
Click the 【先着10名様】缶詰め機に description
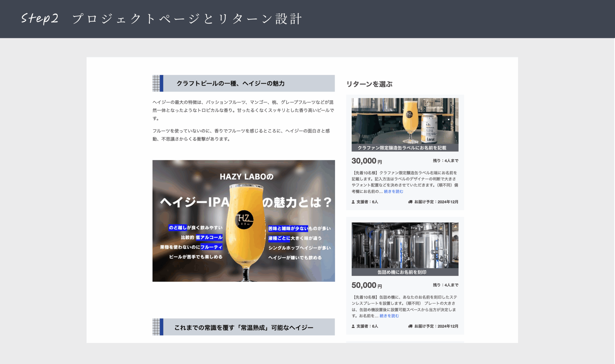click(405, 306)
